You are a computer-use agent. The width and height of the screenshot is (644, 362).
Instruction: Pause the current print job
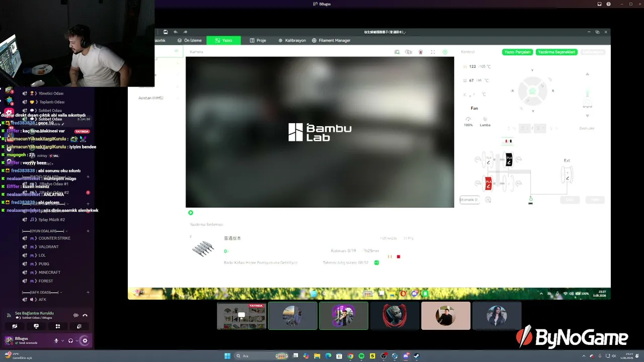389,256
